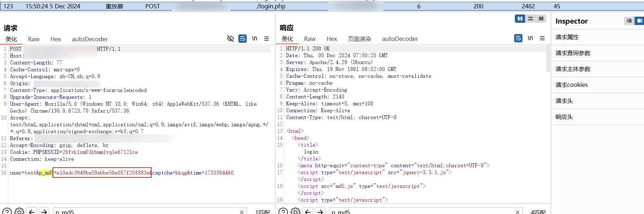Click Content-Length: 2143 in response
This screenshot has height=214, width=644.
(315, 97)
